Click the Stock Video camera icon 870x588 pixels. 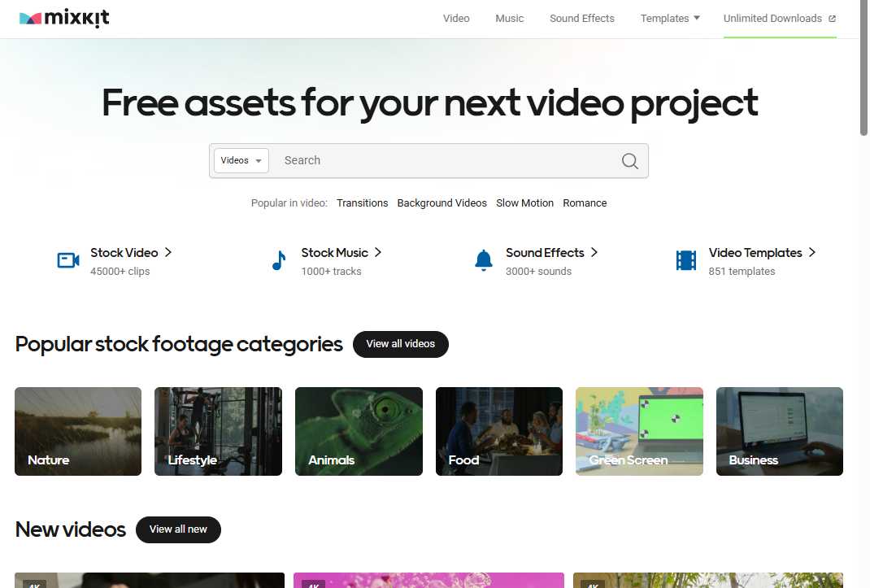click(68, 259)
